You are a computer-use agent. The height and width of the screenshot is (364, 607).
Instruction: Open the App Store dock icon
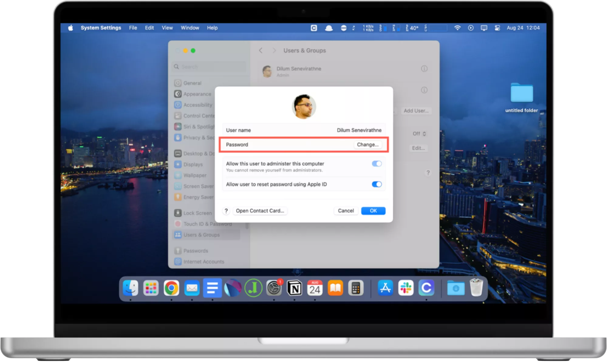coord(385,288)
